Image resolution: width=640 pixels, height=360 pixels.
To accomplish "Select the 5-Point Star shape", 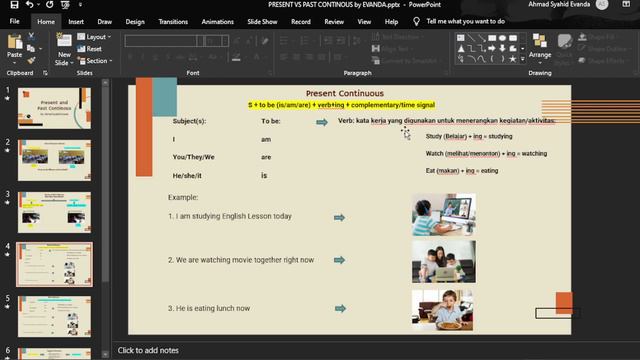I will [513, 59].
